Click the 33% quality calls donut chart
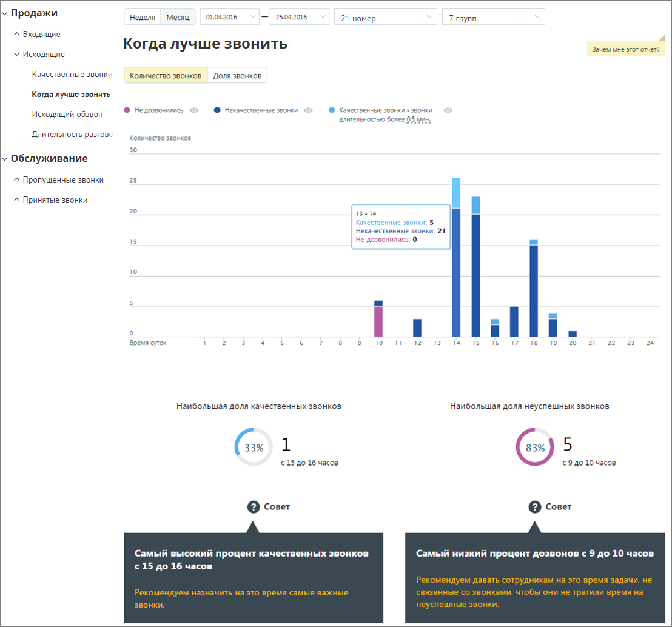Screen dimensions: 672x627 tap(254, 447)
